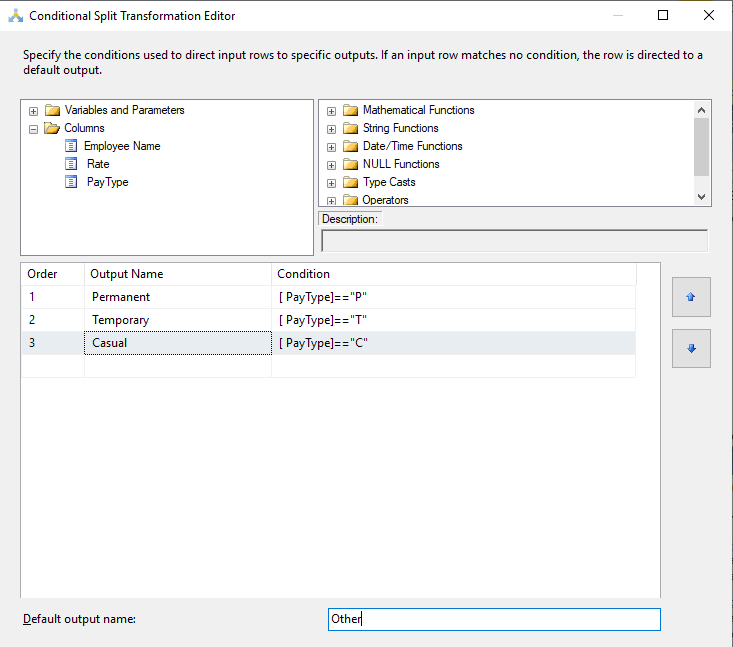
Task: Select the Permanent output name cell
Action: [x=177, y=297]
